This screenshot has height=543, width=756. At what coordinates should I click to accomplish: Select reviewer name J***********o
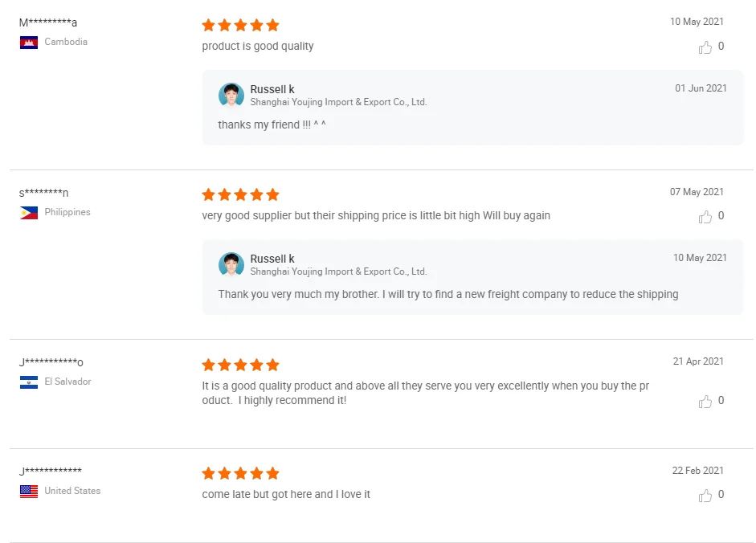pyautogui.click(x=51, y=362)
